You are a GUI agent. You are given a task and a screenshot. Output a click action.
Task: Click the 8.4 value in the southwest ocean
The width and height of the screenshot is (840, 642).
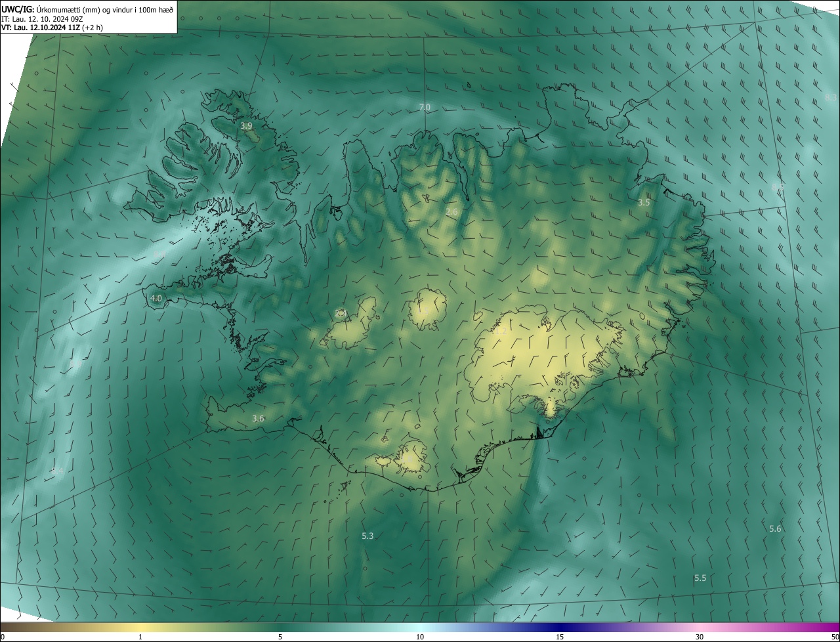[58, 471]
